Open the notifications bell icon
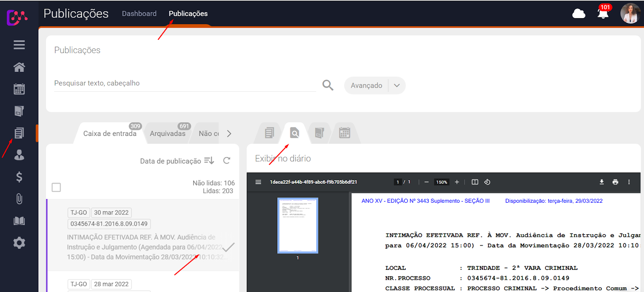Screen dimensions: 644x292 pyautogui.click(x=603, y=14)
